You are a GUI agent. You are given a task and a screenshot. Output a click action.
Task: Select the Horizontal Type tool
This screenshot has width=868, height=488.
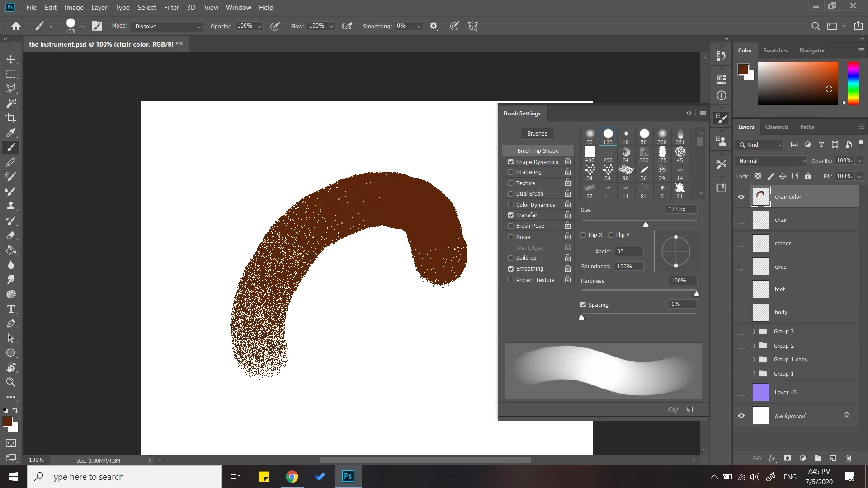tap(11, 309)
